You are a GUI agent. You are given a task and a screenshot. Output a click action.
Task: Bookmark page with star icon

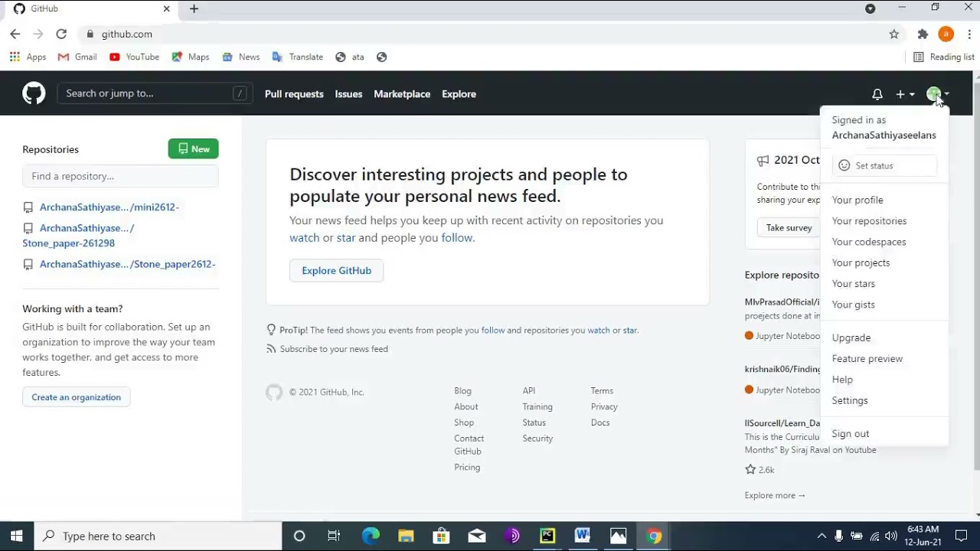click(893, 34)
